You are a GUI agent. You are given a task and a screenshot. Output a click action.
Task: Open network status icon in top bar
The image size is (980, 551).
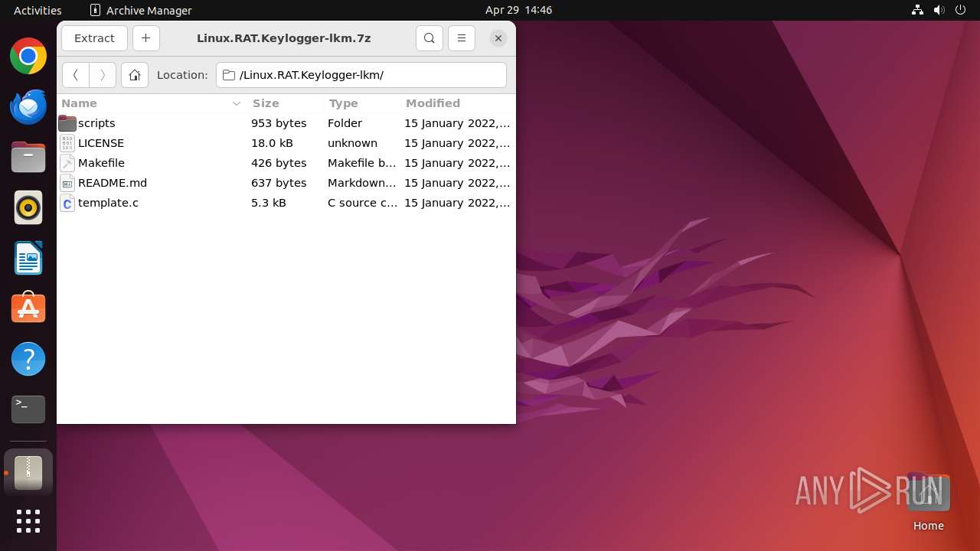tap(917, 10)
